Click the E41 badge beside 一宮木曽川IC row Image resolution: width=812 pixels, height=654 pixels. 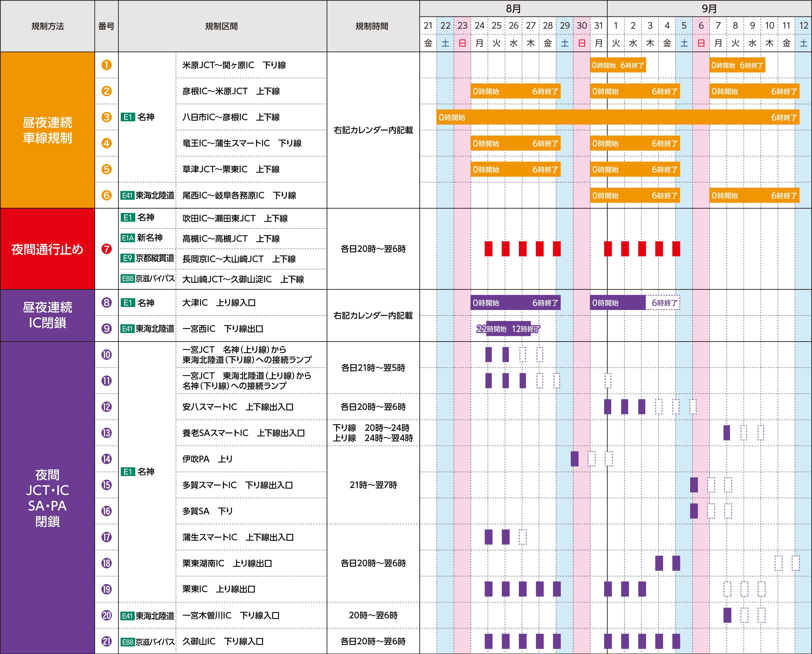[x=128, y=616]
